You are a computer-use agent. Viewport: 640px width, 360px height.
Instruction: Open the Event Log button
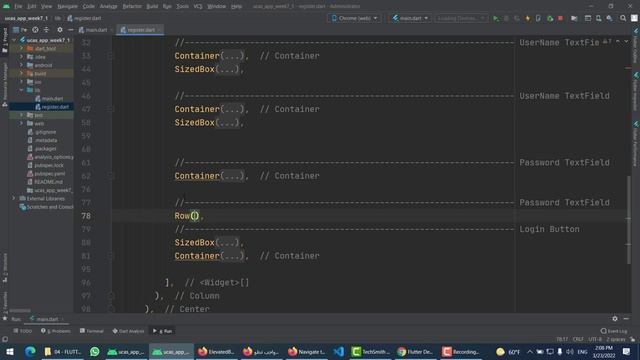(x=614, y=331)
